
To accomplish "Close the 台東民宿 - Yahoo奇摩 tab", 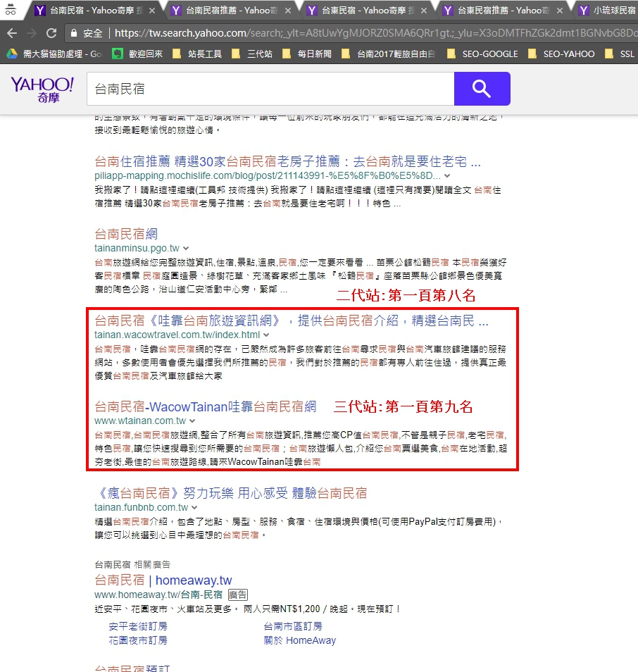I will (424, 11).
